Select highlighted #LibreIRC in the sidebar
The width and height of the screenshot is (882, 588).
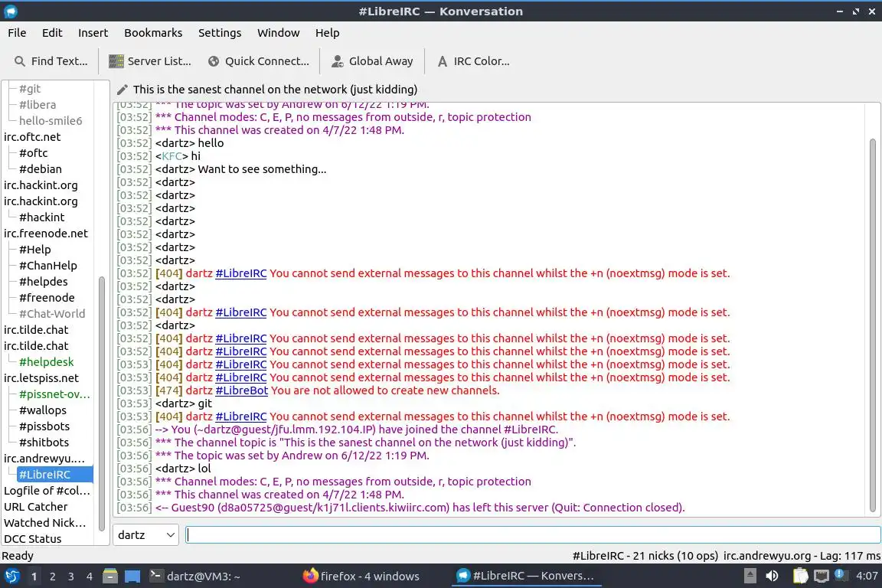pyautogui.click(x=54, y=475)
